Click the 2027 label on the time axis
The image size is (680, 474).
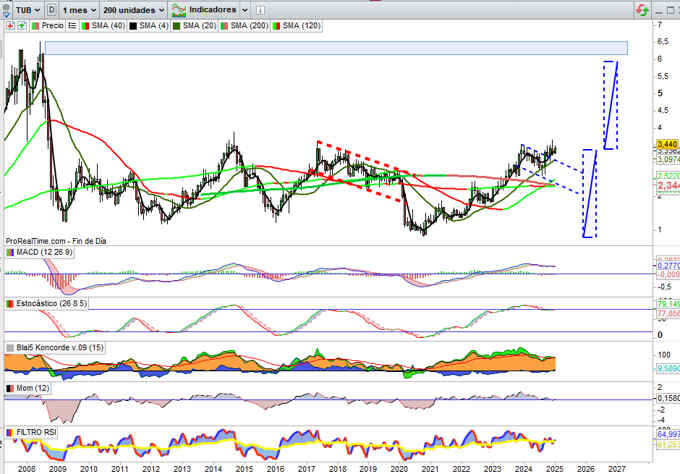point(617,469)
